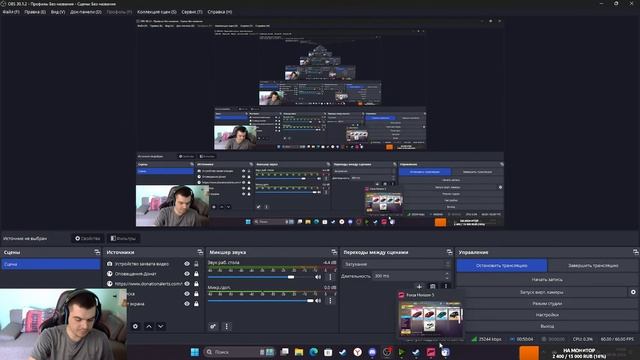Unlock the Оповещения Донат source
The width and height of the screenshot is (640, 360).
tap(196, 274)
